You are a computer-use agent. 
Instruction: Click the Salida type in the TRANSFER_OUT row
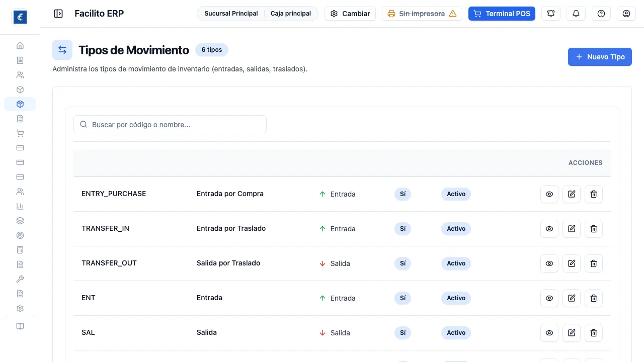pyautogui.click(x=335, y=263)
